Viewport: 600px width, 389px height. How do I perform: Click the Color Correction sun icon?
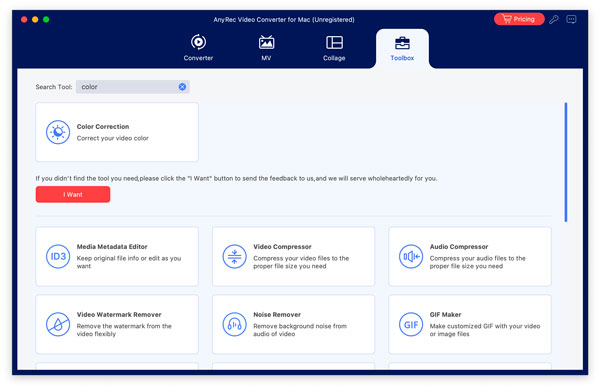point(58,132)
